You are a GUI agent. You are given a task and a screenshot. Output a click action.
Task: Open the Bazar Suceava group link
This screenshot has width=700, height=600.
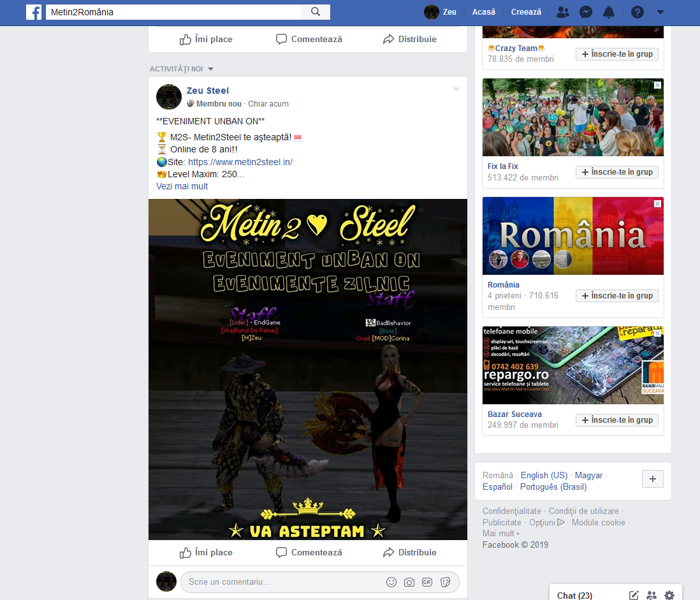pyautogui.click(x=514, y=414)
